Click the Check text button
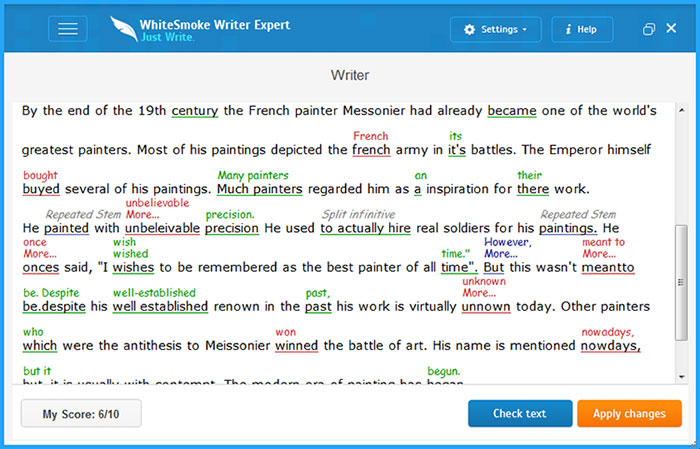This screenshot has width=700, height=449. coord(520,413)
